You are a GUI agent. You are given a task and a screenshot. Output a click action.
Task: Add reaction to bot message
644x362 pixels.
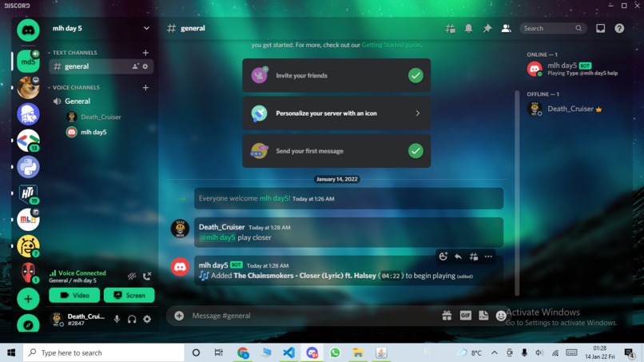[x=443, y=257]
